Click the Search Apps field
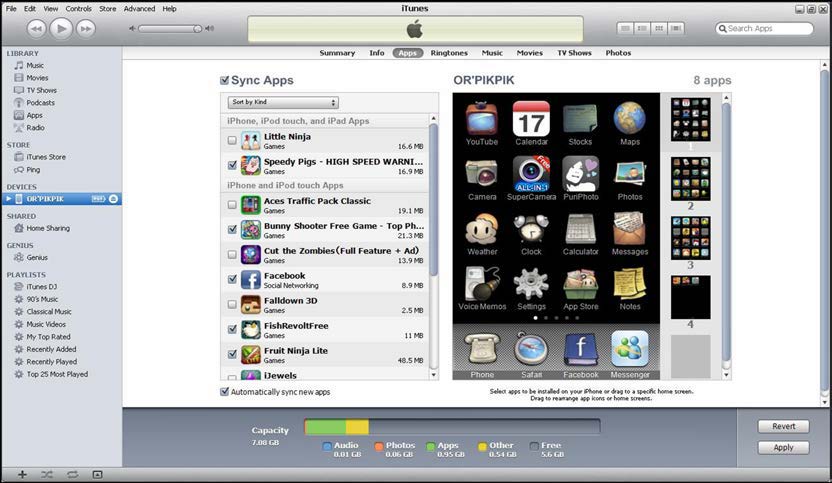Screen dimensions: 832x483 click(764, 29)
